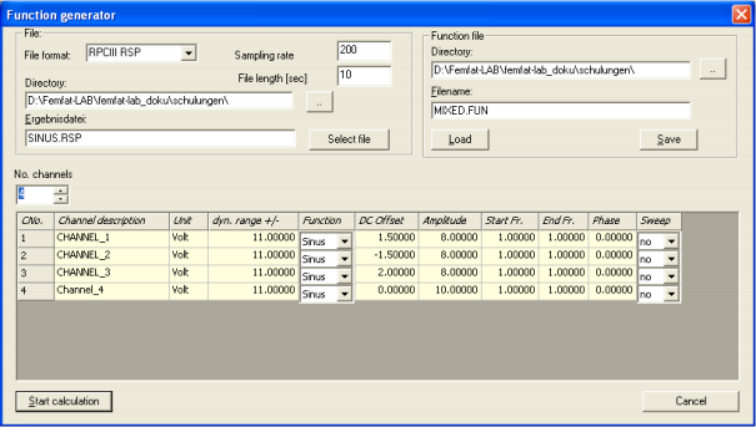Select row number 1 header

(36, 238)
